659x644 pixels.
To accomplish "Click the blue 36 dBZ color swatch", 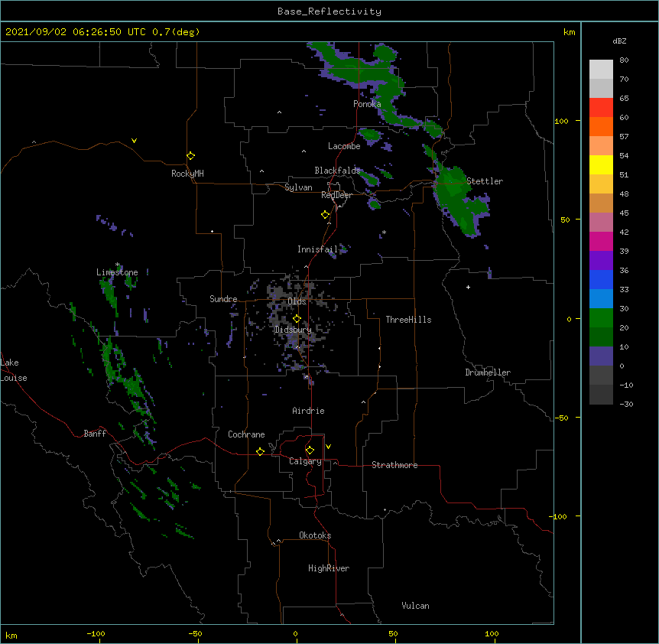I will [x=601, y=279].
